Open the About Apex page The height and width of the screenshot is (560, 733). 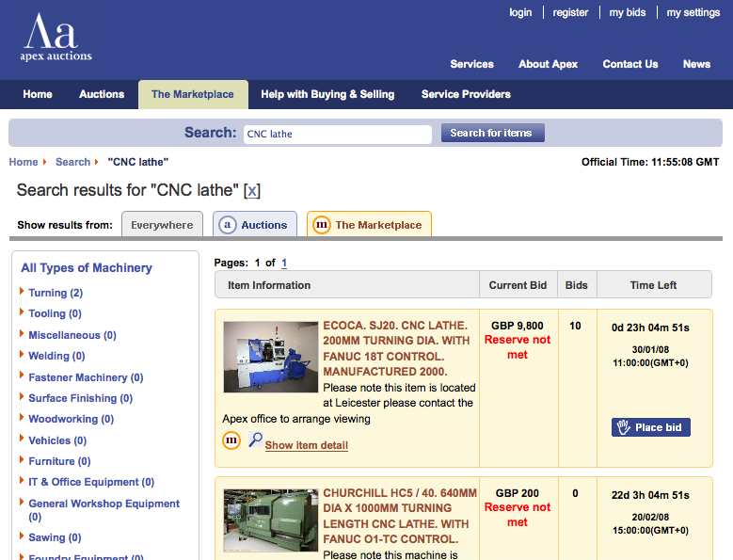coord(548,64)
